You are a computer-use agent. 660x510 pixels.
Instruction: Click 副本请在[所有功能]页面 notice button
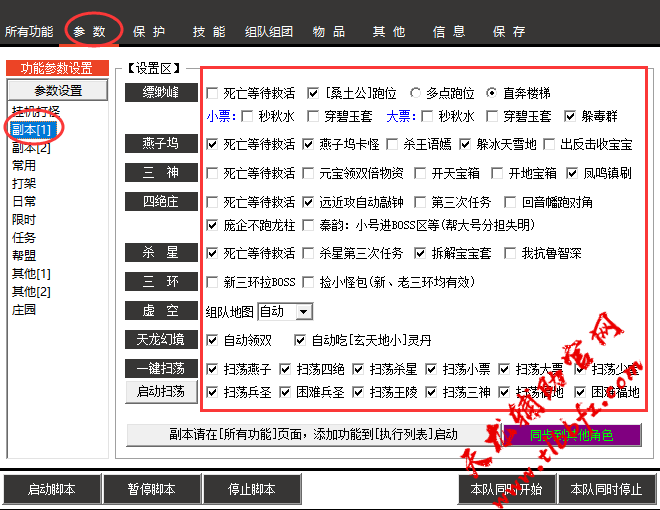pyautogui.click(x=314, y=435)
